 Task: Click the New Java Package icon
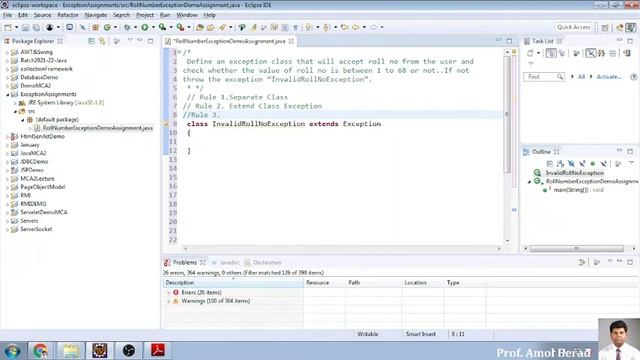[96, 27]
